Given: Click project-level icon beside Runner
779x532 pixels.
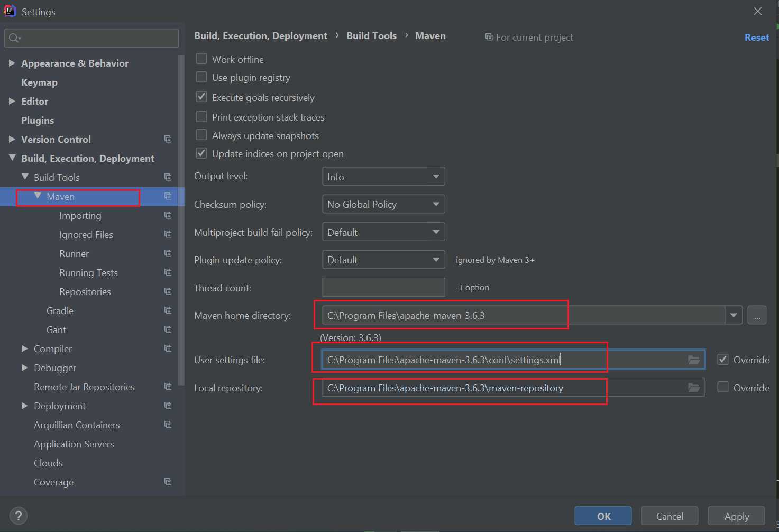Looking at the screenshot, I should pyautogui.click(x=168, y=253).
